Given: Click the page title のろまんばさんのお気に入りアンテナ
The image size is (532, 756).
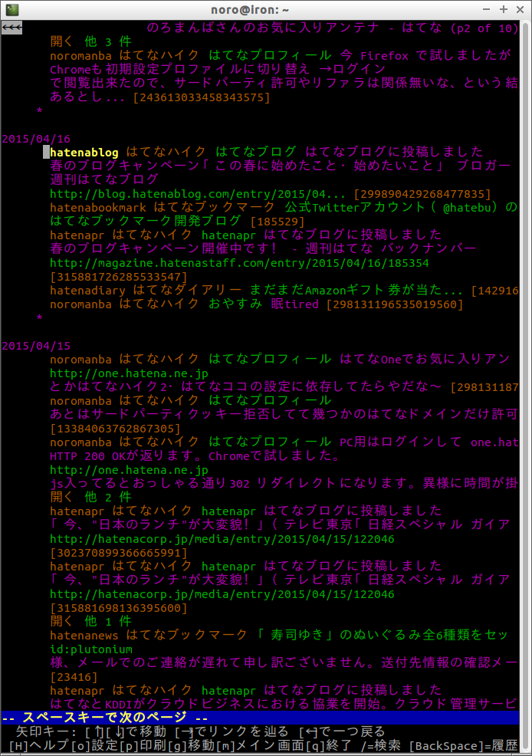Looking at the screenshot, I should click(263, 28).
